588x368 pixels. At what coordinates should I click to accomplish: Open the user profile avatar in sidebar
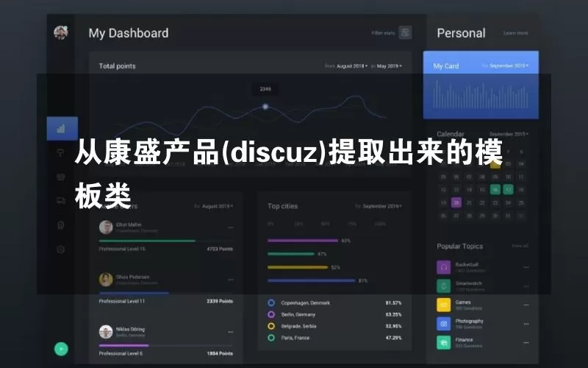61,32
